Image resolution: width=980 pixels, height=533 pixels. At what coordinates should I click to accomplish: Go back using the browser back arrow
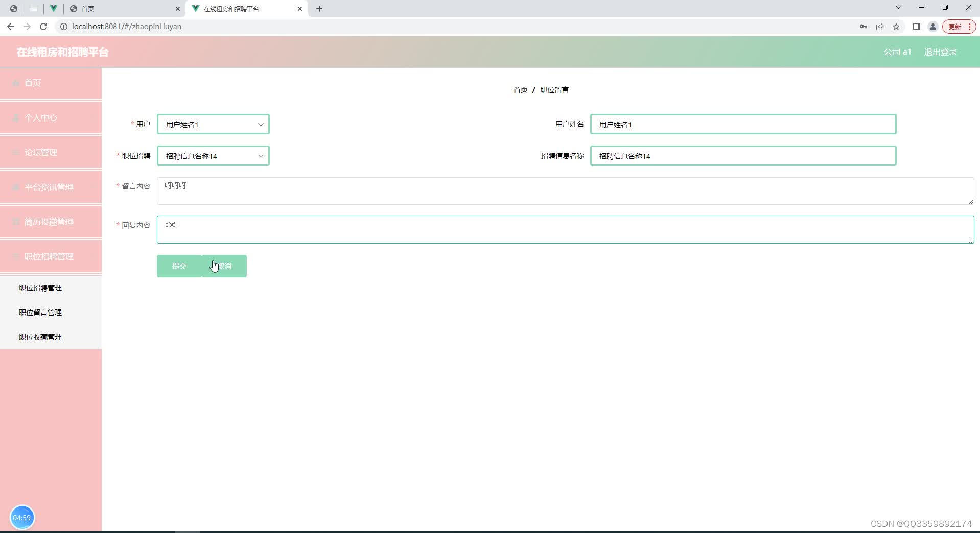11,27
